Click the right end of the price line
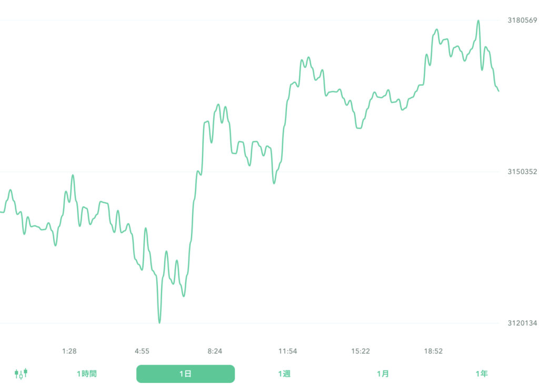 pos(498,91)
